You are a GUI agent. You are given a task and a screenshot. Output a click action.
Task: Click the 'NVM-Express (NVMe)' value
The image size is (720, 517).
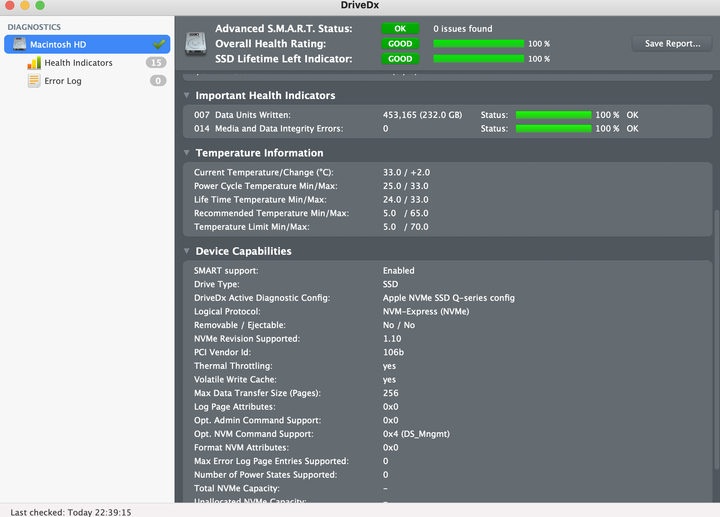[426, 311]
